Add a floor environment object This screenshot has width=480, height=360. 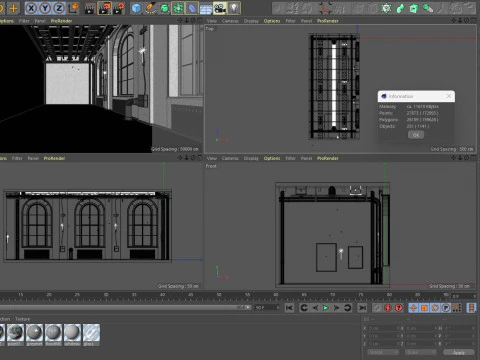click(206, 8)
